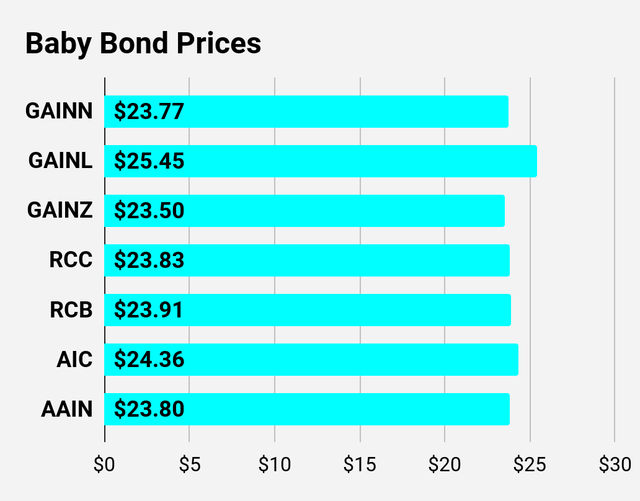Click the $23.83 value on RCC bar
The width and height of the screenshot is (640, 501).
pos(149,260)
